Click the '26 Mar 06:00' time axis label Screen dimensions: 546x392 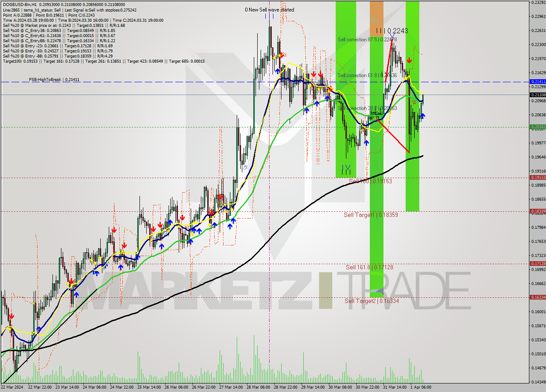click(x=176, y=387)
